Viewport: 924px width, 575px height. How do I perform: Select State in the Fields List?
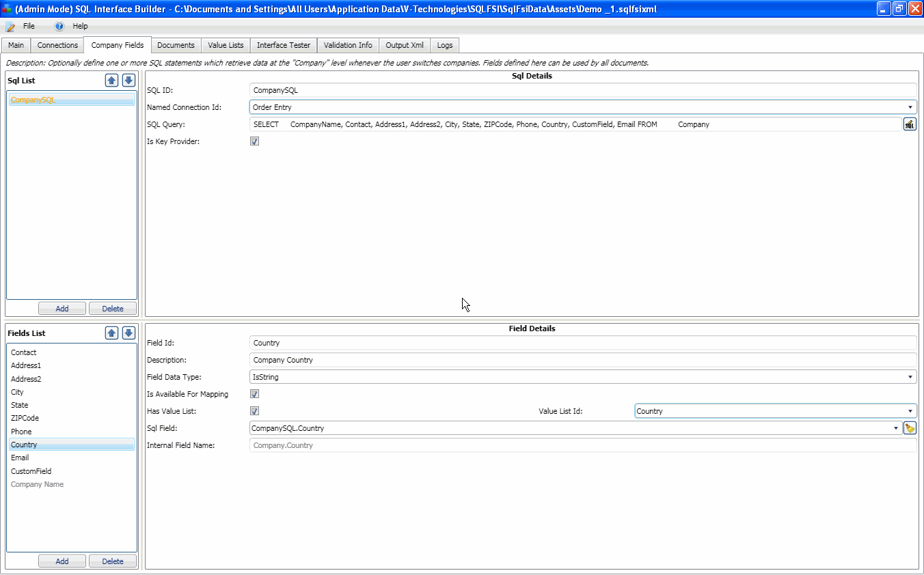point(72,405)
